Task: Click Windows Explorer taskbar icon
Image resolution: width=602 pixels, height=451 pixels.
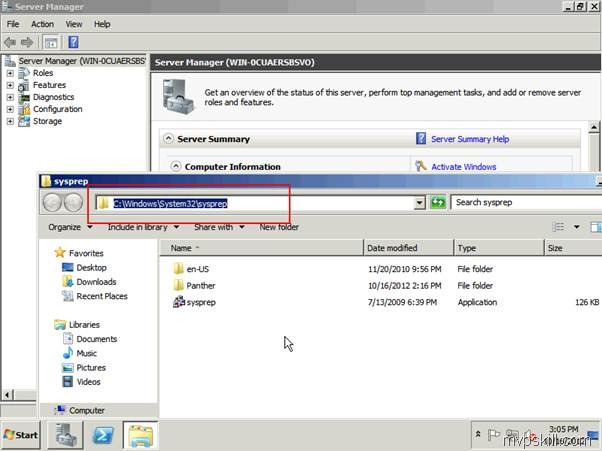Action: pyautogui.click(x=141, y=435)
